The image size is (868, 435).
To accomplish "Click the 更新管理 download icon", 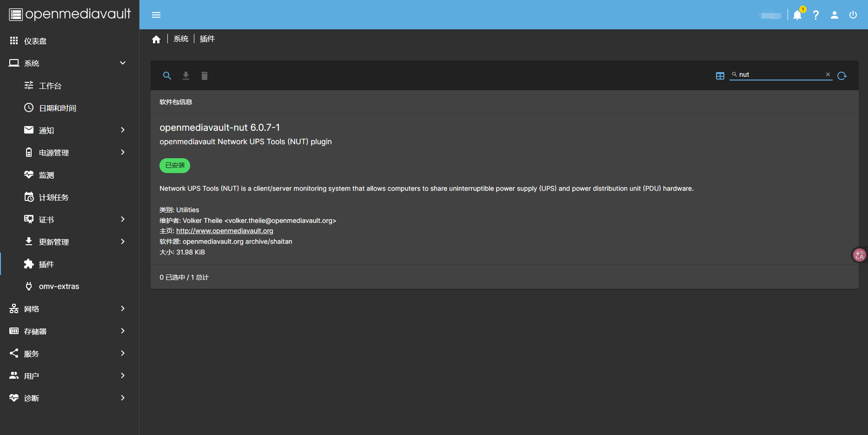I will point(29,241).
